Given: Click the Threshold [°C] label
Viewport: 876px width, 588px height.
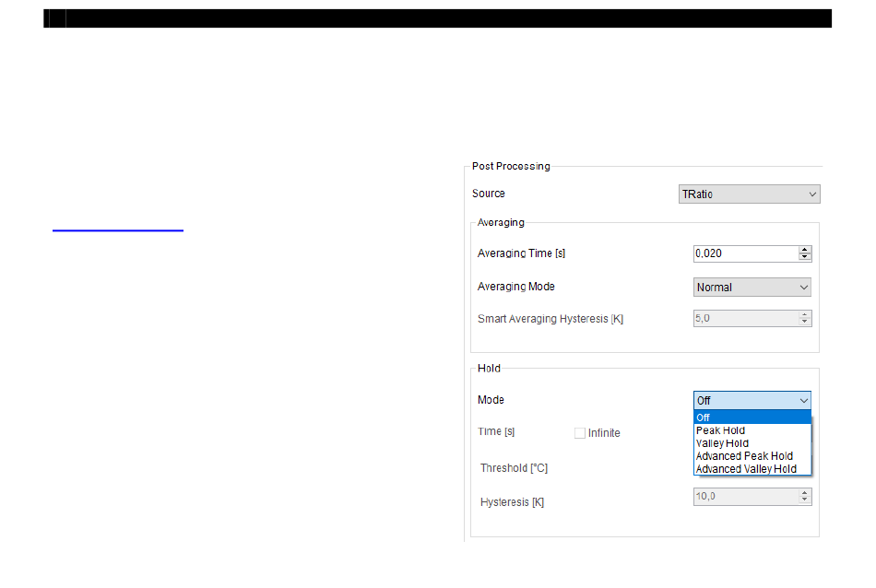Looking at the screenshot, I should (x=514, y=468).
